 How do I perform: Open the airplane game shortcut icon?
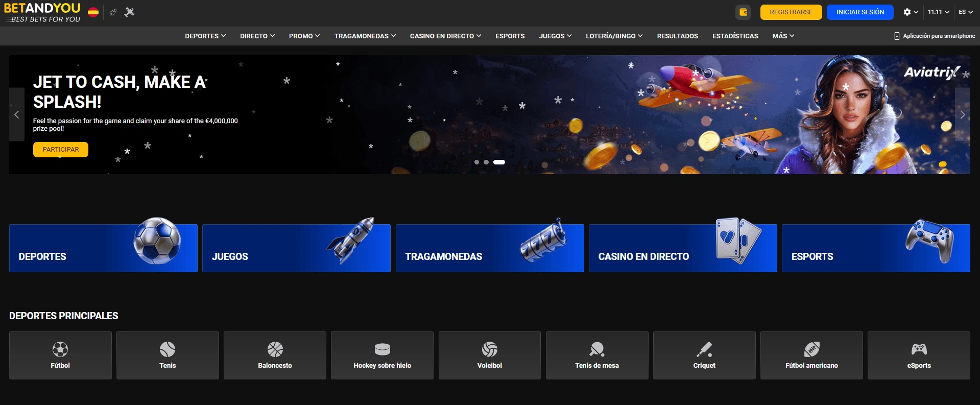129,12
